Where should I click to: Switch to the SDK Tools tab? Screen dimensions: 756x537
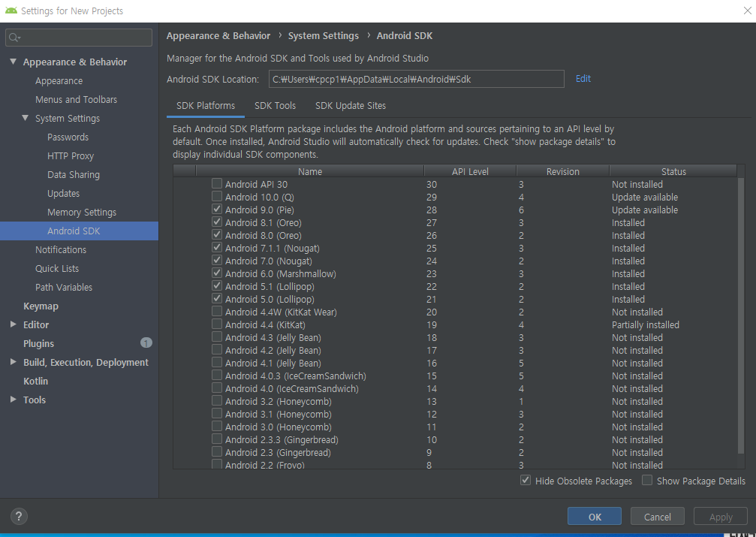[275, 106]
